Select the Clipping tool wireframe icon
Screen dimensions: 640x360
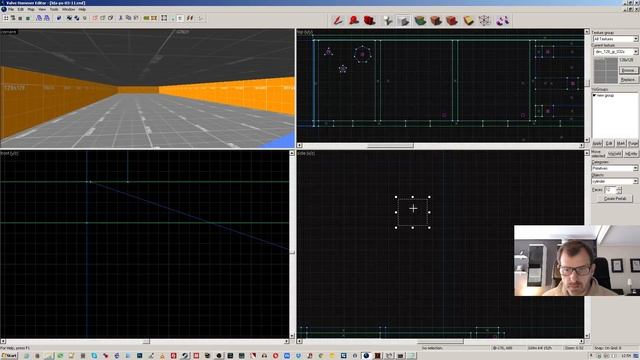coord(484,20)
